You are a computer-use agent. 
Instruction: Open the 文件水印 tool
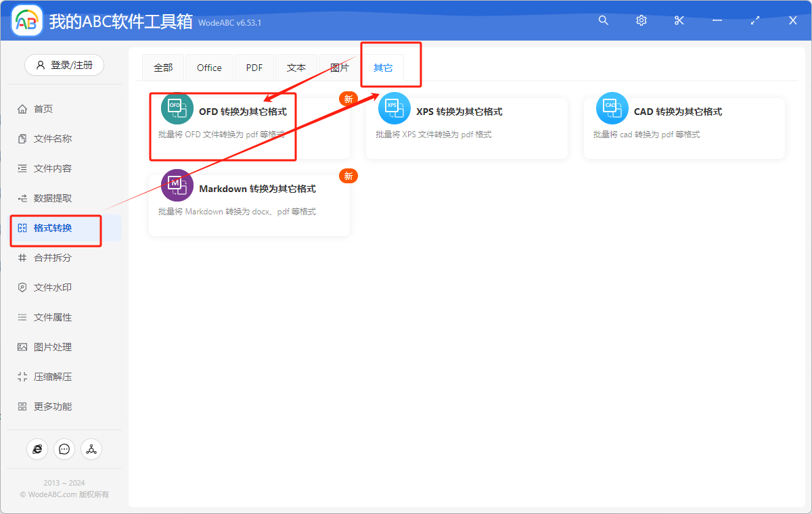coord(54,287)
